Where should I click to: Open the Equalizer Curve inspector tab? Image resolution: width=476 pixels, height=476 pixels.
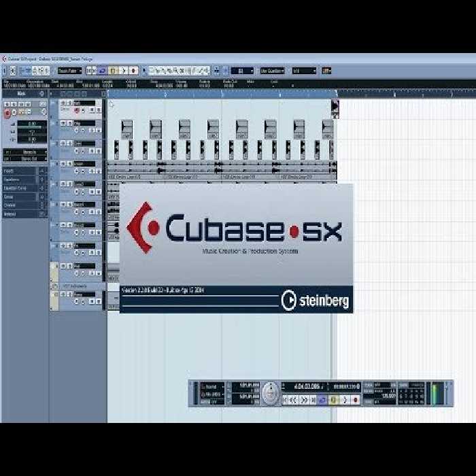click(x=24, y=188)
